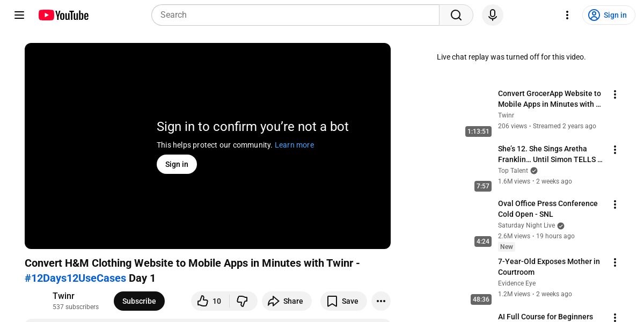Click Sign in inside video player
The height and width of the screenshot is (322, 644).
(177, 164)
